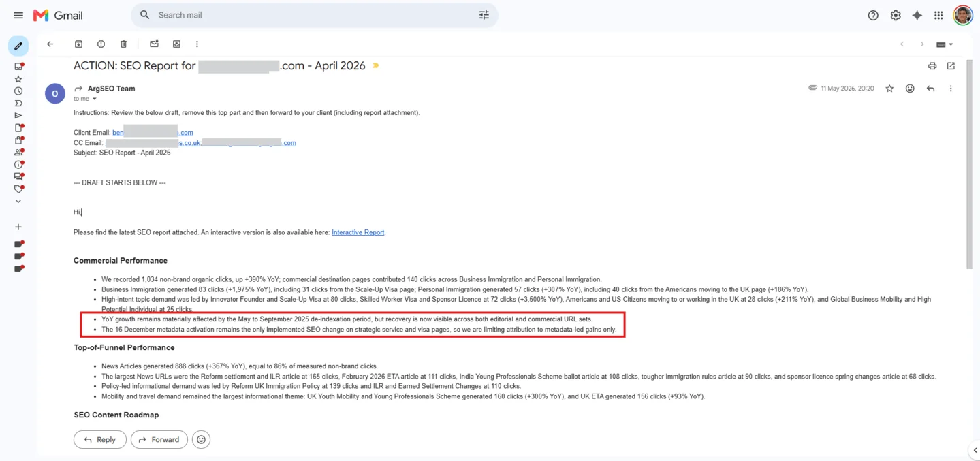The height and width of the screenshot is (461, 980).
Task: Open message More menu three dots
Action: click(x=951, y=89)
